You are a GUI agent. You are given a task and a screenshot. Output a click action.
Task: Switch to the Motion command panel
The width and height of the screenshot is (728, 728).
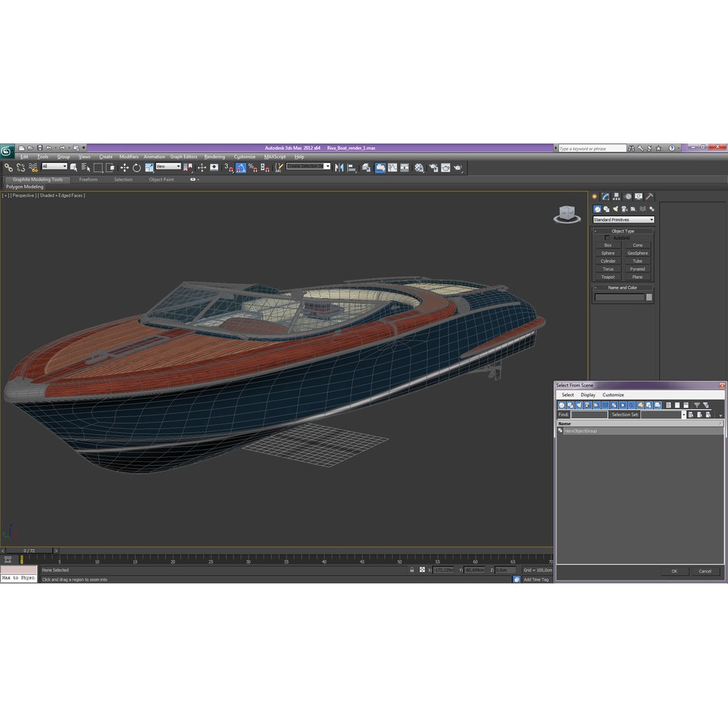pyautogui.click(x=628, y=196)
